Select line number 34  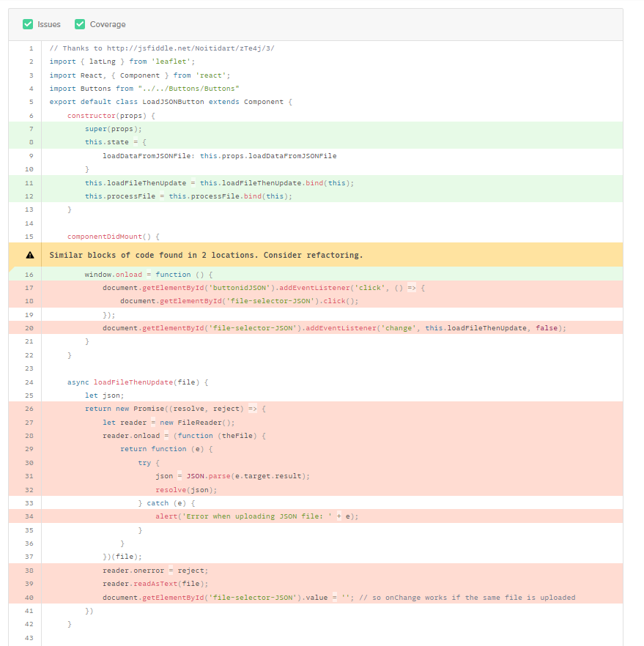(x=29, y=516)
